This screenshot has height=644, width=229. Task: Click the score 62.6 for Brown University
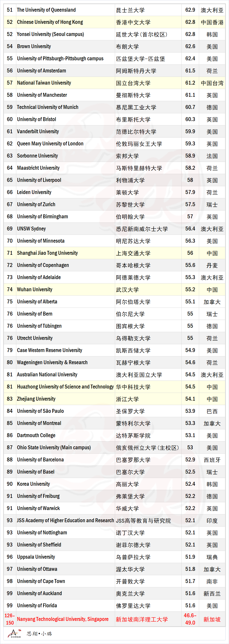point(190,46)
